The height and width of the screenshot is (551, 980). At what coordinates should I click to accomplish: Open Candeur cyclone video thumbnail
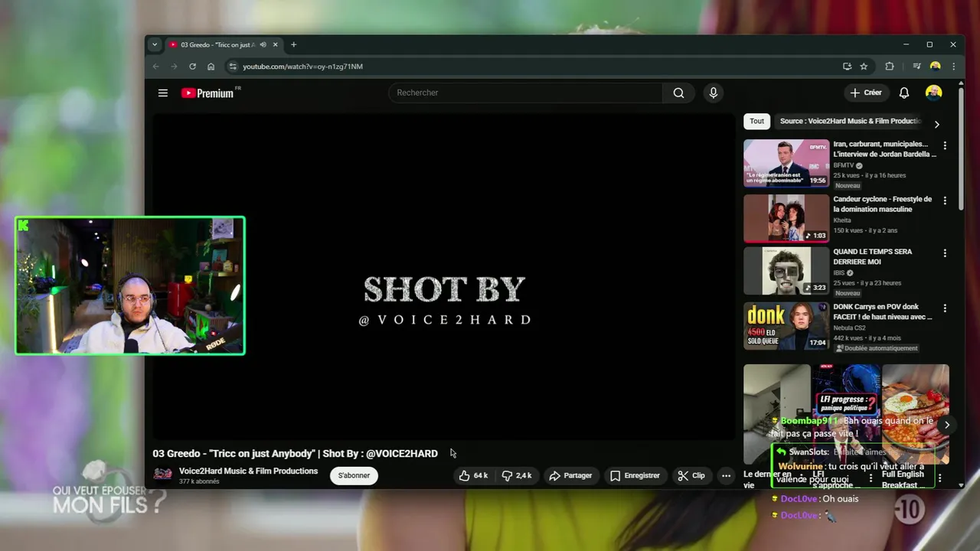pyautogui.click(x=786, y=218)
